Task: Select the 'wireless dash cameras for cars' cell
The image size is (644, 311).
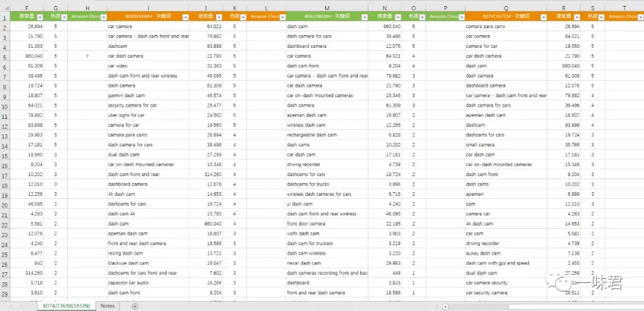Action: [327, 194]
